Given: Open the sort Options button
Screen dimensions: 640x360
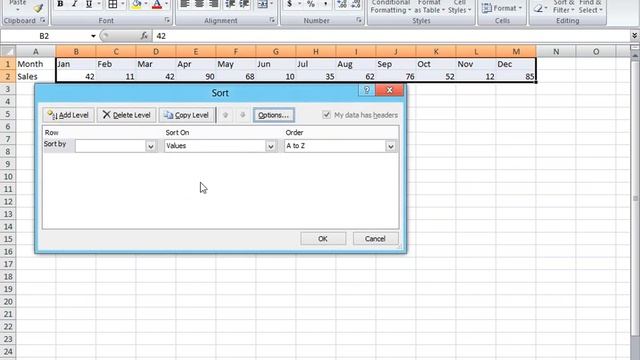Looking at the screenshot, I should [x=273, y=115].
